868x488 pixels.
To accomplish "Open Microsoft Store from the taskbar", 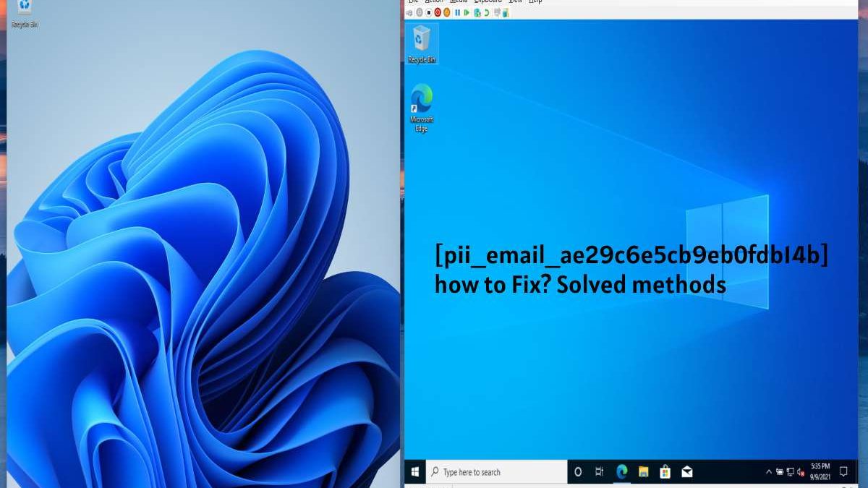I will (665, 472).
